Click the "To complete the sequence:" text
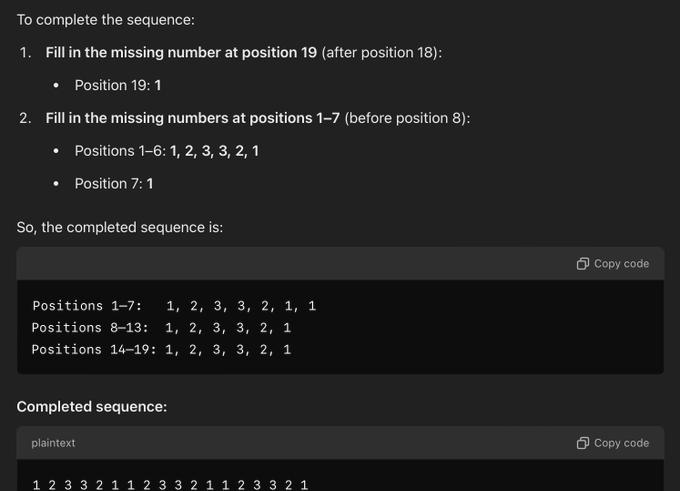The height and width of the screenshot is (491, 680). click(x=105, y=20)
